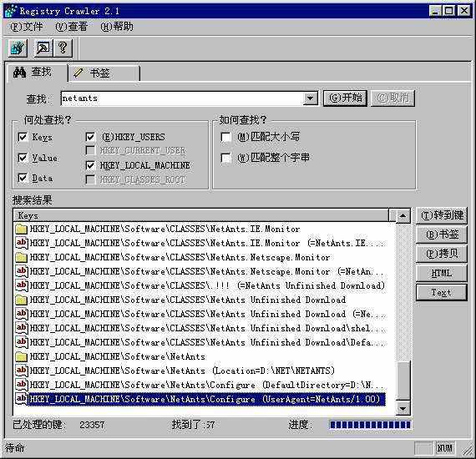Click the Registry Crawler title bar app icon
This screenshot has width=476, height=459.
coord(11,12)
